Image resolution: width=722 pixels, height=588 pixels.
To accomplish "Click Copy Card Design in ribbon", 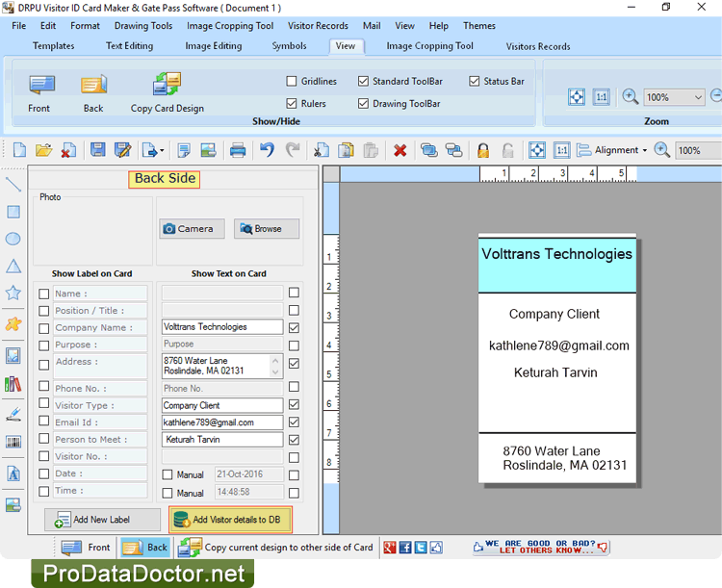I will [168, 93].
